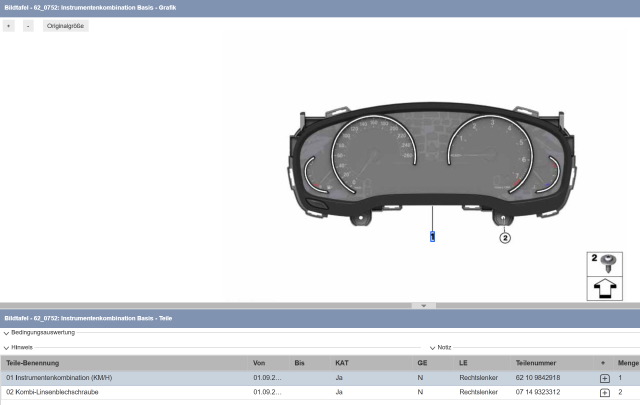Expand the Notiz section
Screen dimensions: 640x405
point(440,347)
